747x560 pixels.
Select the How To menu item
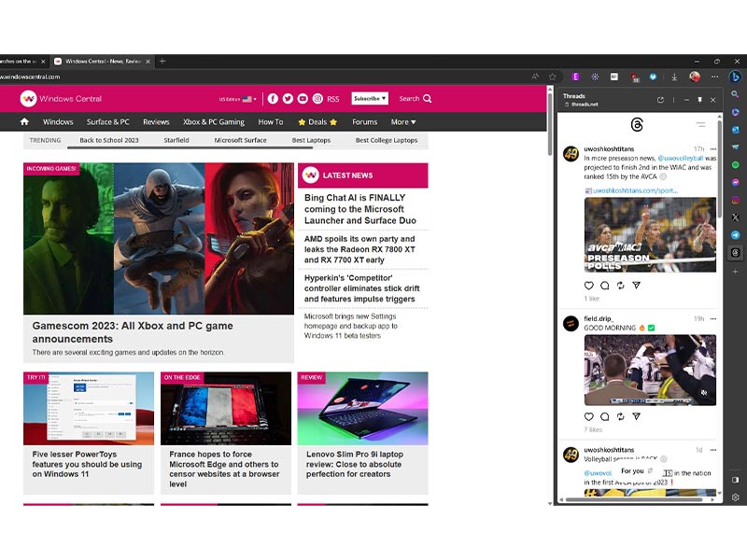pos(271,122)
